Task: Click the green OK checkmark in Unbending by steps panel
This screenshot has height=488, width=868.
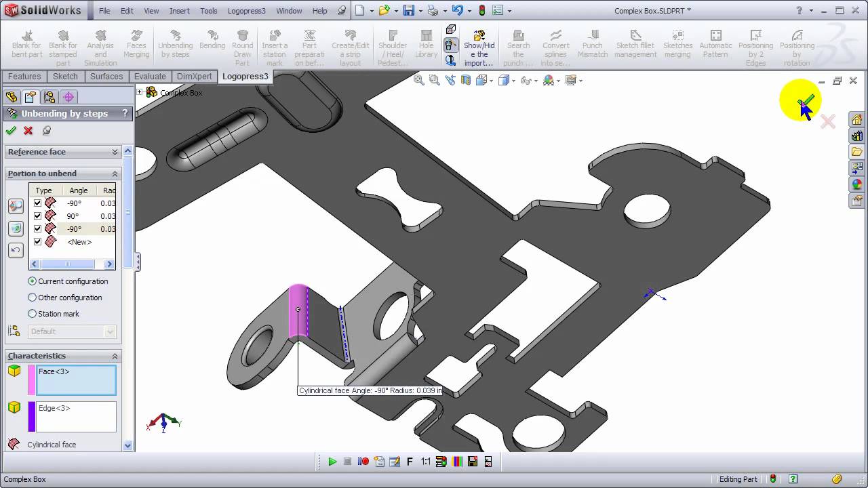Action: coord(10,131)
